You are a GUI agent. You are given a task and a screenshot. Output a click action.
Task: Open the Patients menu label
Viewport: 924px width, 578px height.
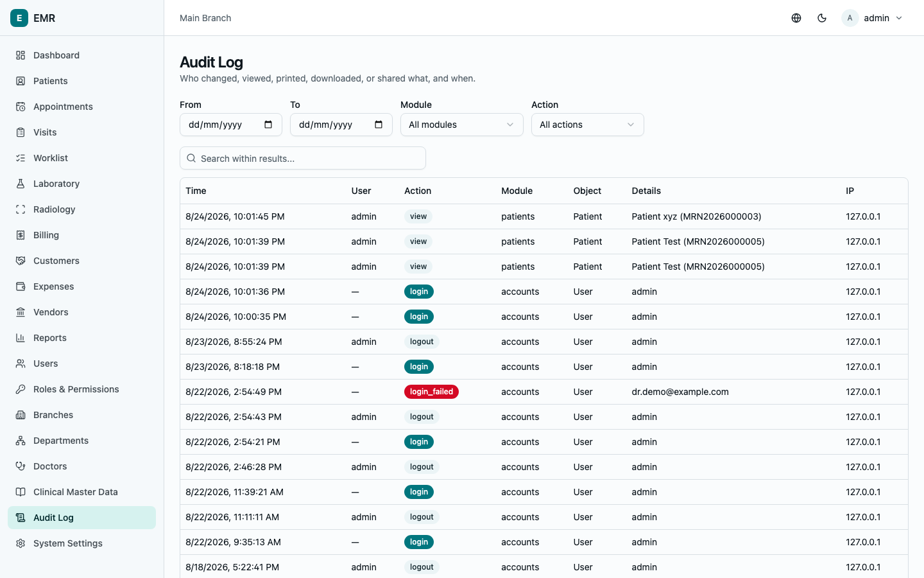coord(51,81)
